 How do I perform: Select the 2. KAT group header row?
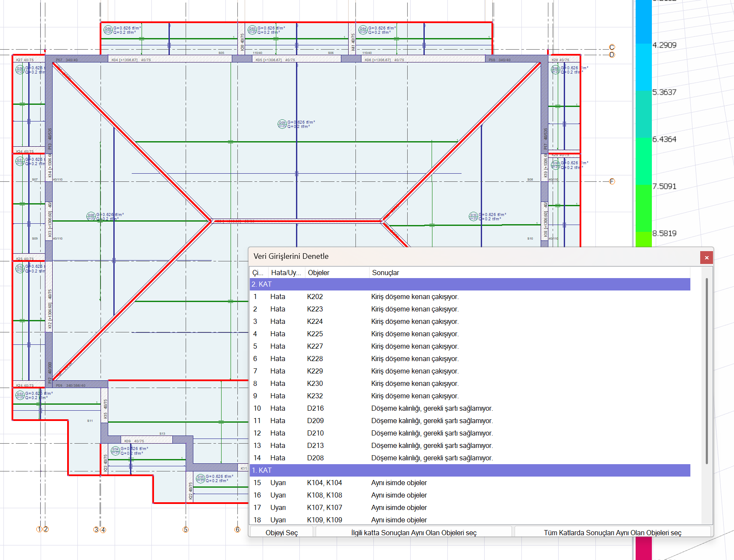[x=470, y=284]
